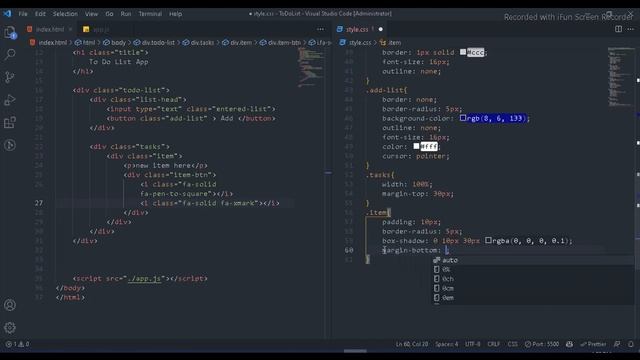The image size is (640, 360).
Task: Open the Terminal menu
Action: tap(150, 14)
